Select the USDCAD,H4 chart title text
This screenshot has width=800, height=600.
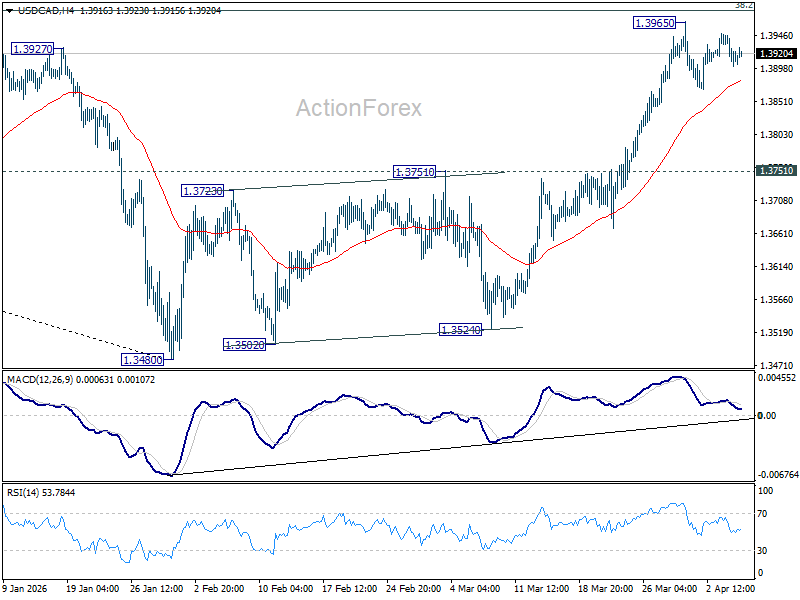tap(47, 11)
